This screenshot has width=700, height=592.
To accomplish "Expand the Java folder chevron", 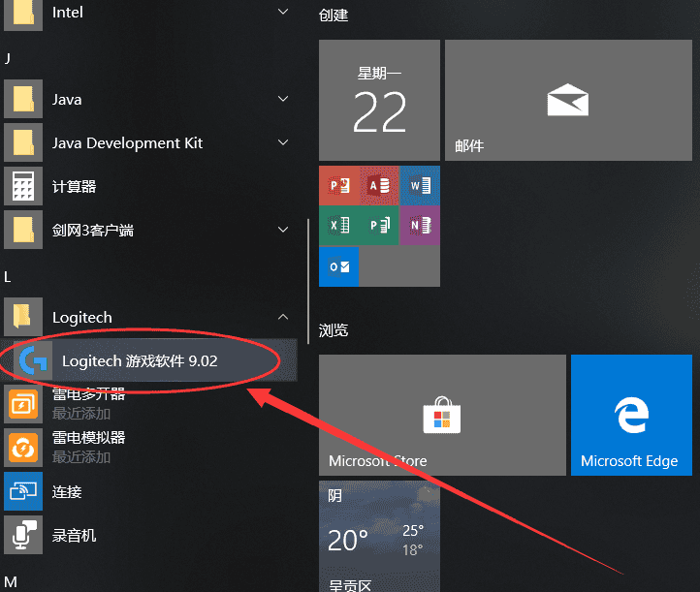I will tap(283, 99).
